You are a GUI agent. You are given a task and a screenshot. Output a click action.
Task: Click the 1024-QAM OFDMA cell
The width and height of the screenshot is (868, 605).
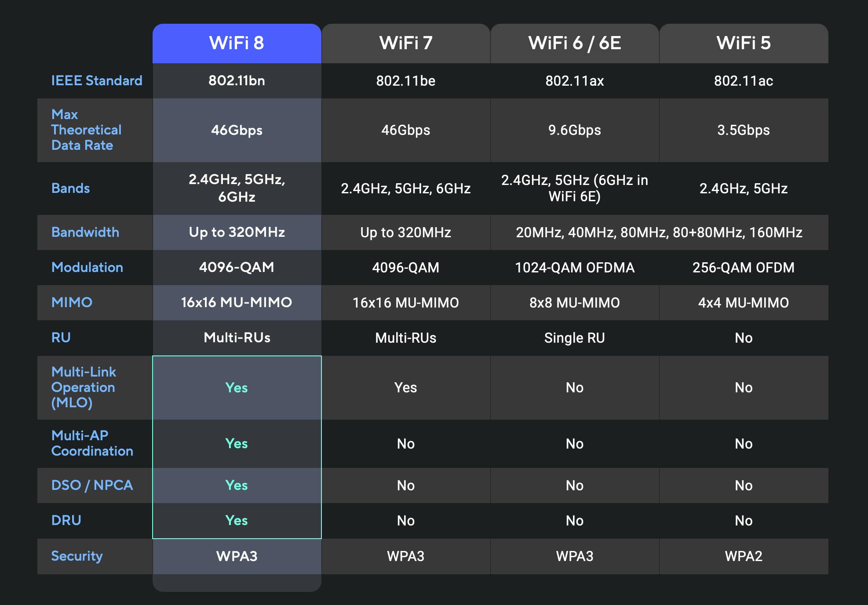[574, 268]
